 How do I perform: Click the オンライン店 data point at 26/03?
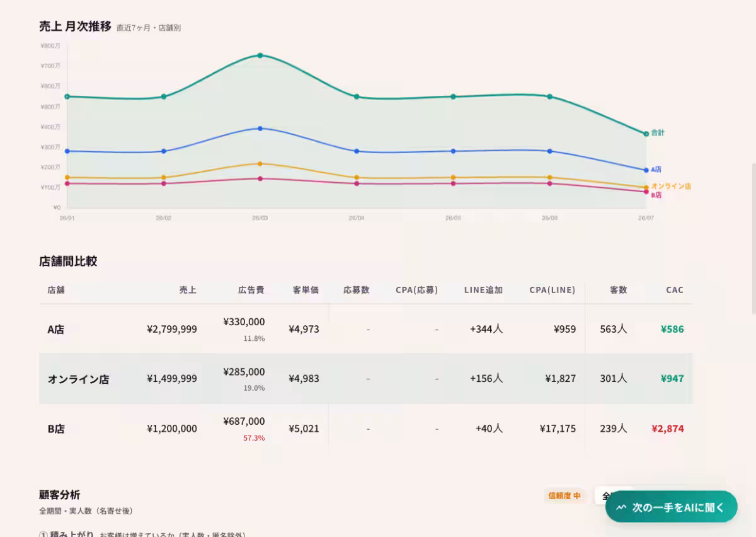pyautogui.click(x=260, y=164)
